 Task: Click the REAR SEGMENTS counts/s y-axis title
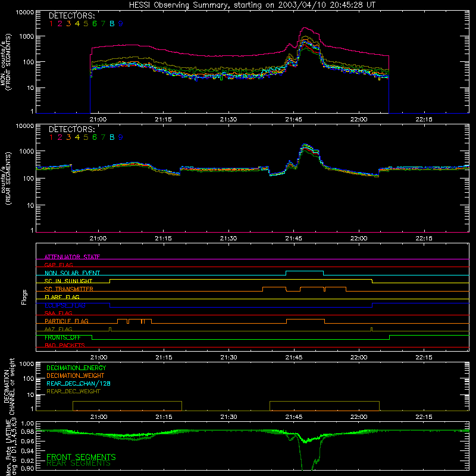(x=6, y=178)
